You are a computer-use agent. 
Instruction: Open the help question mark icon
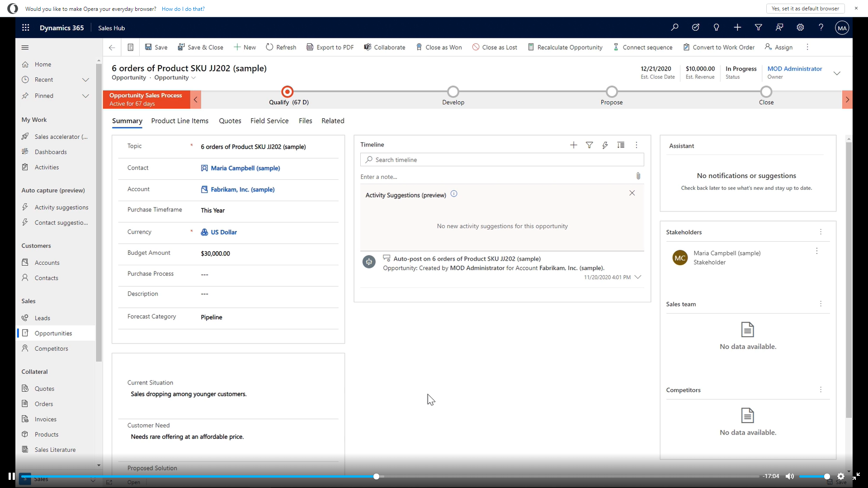pos(821,28)
